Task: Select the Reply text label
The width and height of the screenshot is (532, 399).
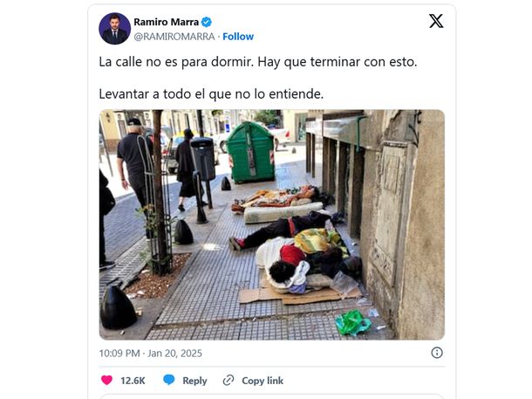Action: (194, 381)
